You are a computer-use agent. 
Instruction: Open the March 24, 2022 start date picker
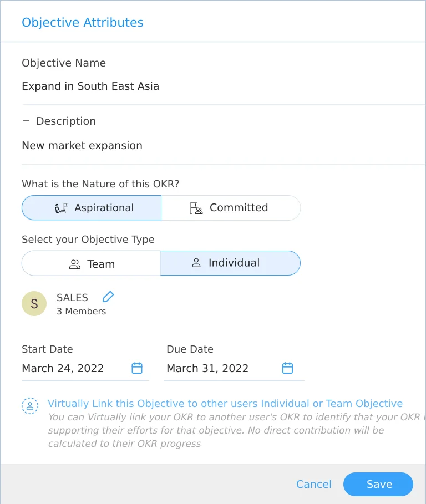click(x=85, y=368)
